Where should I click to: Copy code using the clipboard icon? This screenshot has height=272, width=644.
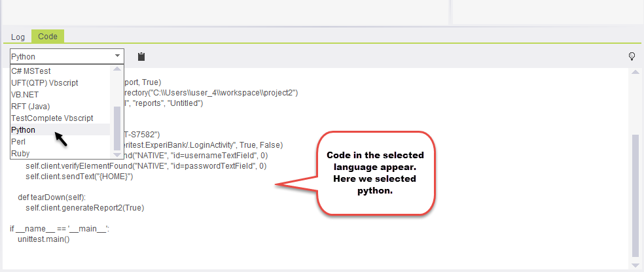[141, 57]
